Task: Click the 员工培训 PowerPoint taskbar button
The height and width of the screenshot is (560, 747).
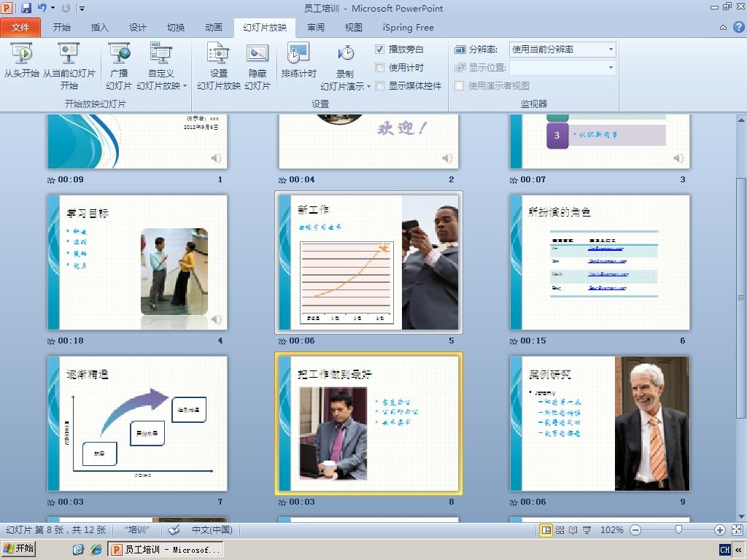Action: click(166, 550)
